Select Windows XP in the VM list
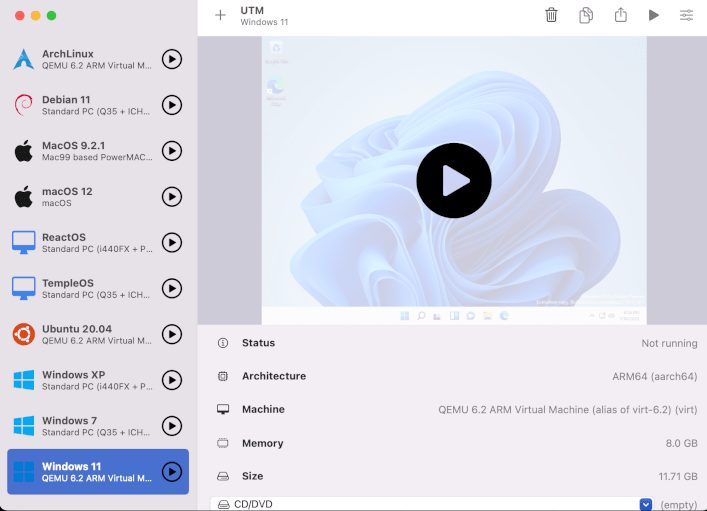 (x=98, y=380)
